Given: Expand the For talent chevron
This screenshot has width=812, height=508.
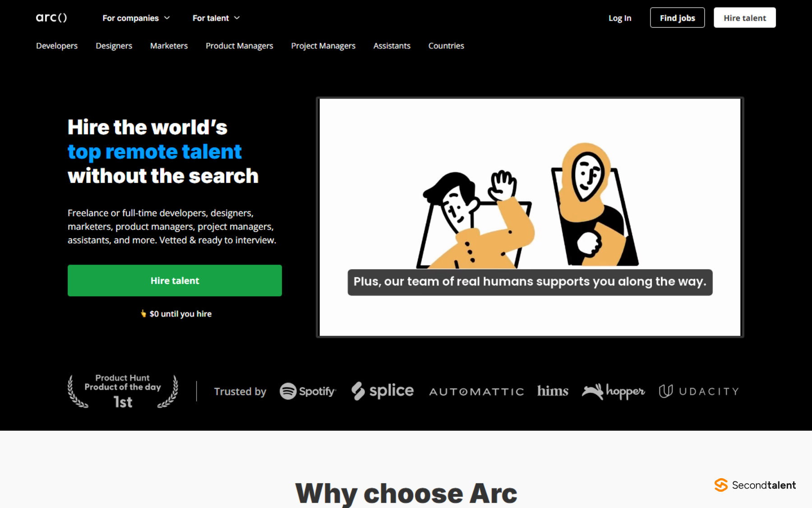Looking at the screenshot, I should [x=237, y=18].
